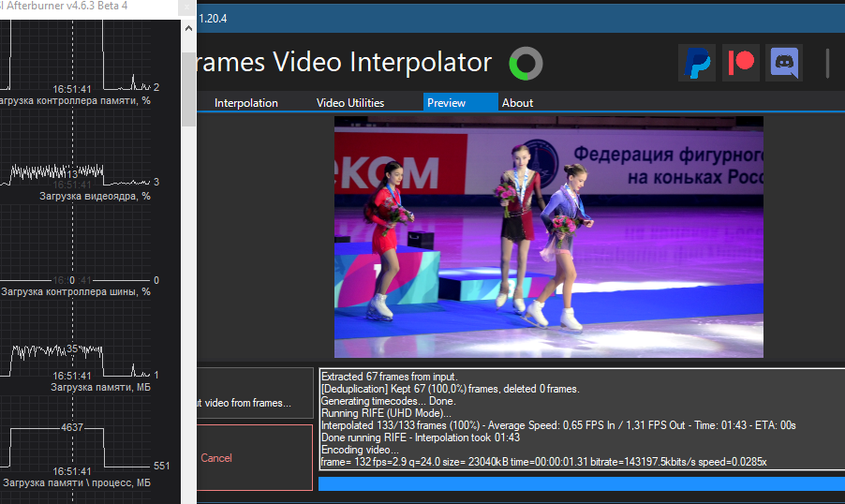
Task: Open the Discord server icon
Action: coord(783,63)
